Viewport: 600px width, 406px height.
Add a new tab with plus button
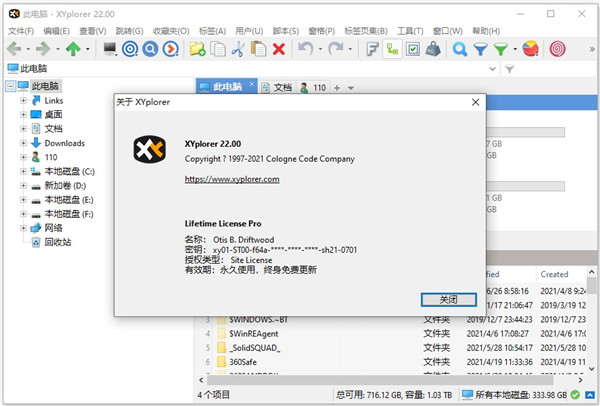coord(337,88)
